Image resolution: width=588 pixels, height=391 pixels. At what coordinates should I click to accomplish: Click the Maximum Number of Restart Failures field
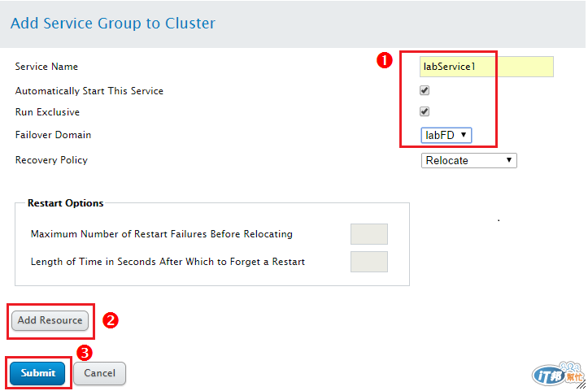coord(368,234)
